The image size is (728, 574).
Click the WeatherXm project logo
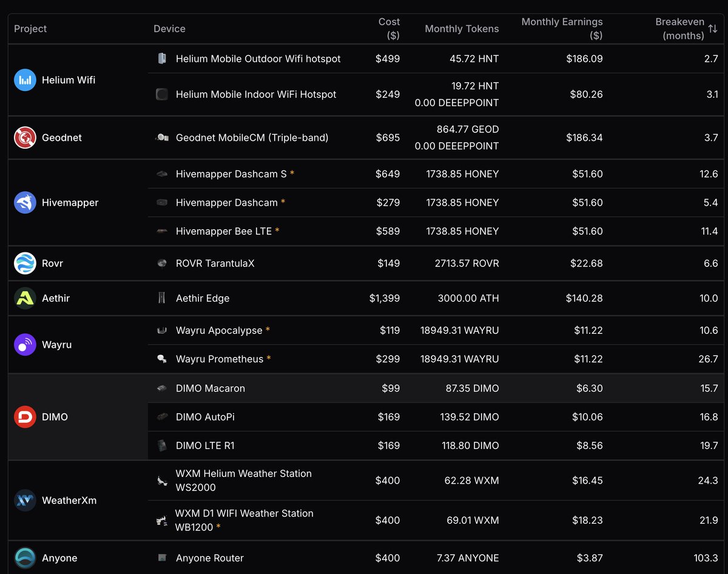25,501
